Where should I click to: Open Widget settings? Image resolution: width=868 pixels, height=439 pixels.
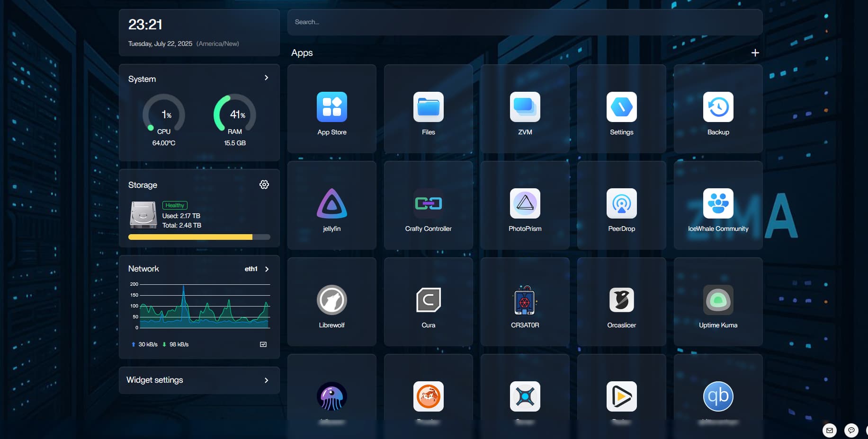pyautogui.click(x=199, y=380)
